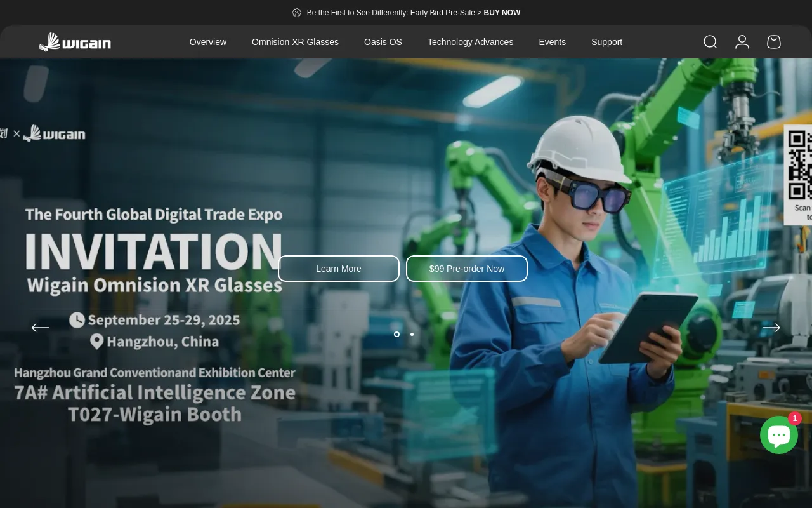The width and height of the screenshot is (812, 508).
Task: Go to Oasis OS page
Action: (383, 42)
